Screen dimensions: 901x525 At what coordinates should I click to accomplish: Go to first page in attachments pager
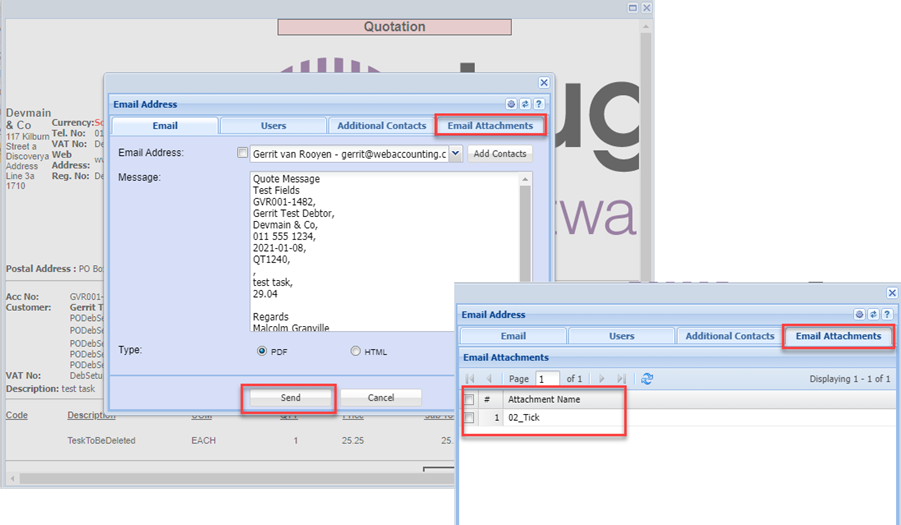click(x=471, y=379)
